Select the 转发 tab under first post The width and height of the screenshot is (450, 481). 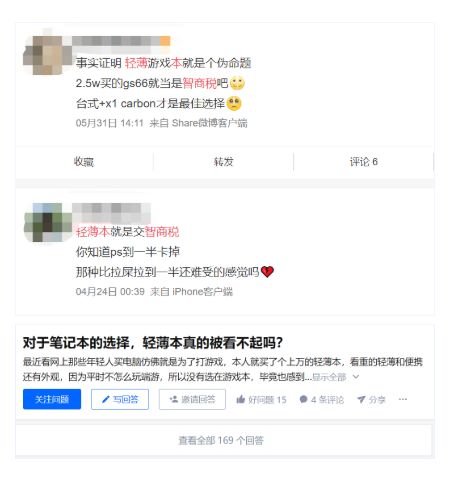pyautogui.click(x=223, y=162)
